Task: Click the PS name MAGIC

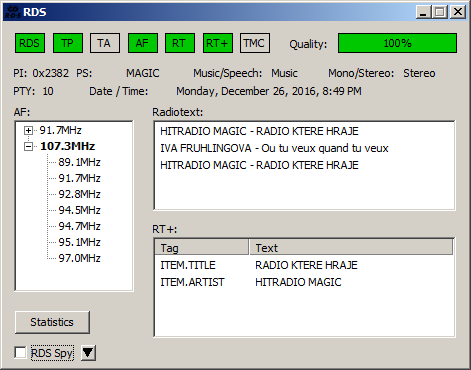Action: tap(143, 73)
